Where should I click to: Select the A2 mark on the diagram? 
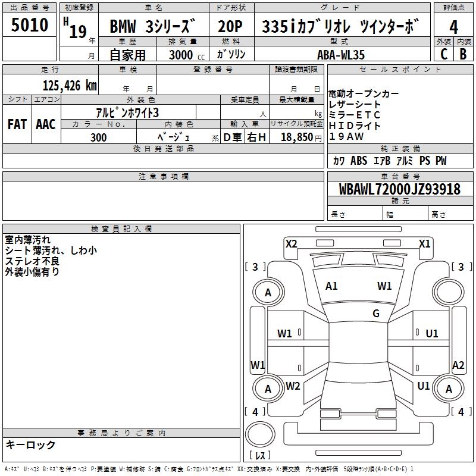[x=458, y=365]
